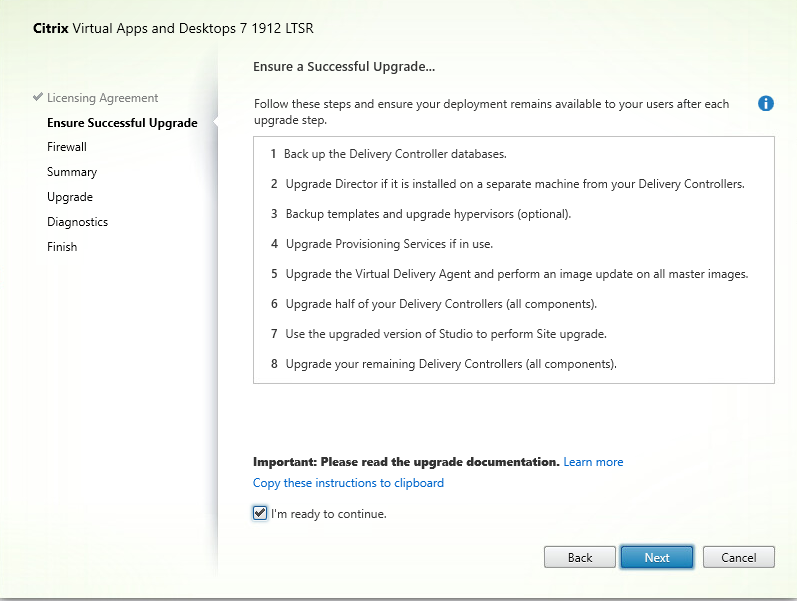Click the Citrix Virtual Apps and Desktops title
The image size is (797, 601).
coord(173,28)
